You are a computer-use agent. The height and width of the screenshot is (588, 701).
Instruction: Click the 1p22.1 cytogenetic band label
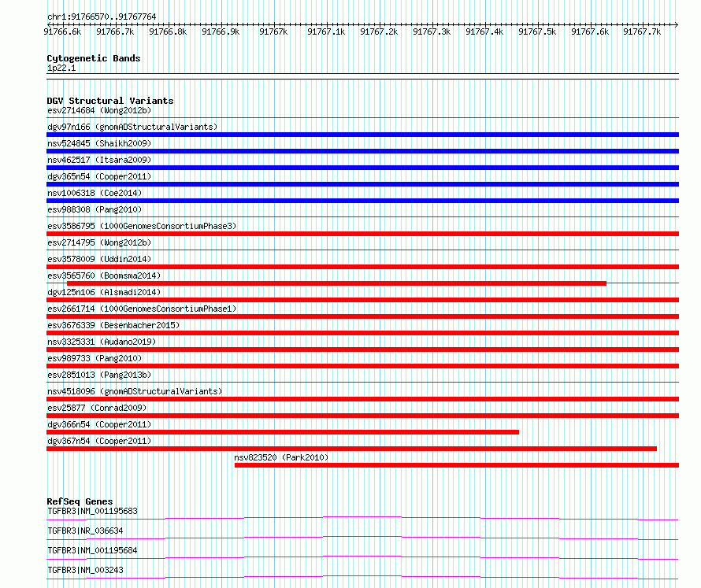tap(61, 68)
